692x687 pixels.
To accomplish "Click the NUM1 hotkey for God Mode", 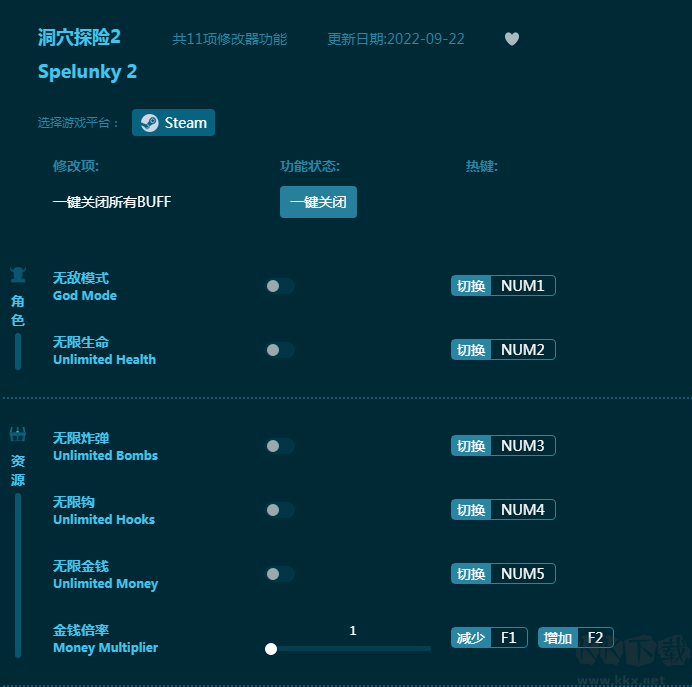I will click(503, 285).
